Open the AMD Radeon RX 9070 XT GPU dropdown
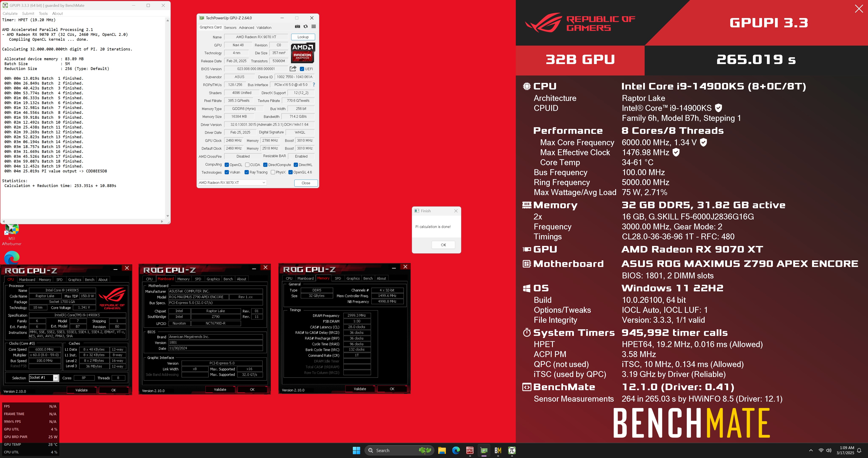 (x=232, y=183)
